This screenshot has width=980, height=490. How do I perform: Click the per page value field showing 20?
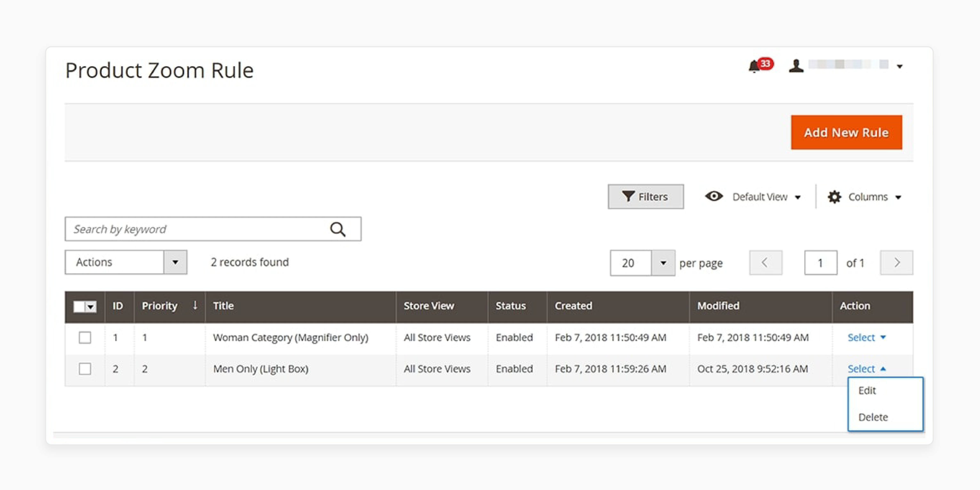[631, 263]
